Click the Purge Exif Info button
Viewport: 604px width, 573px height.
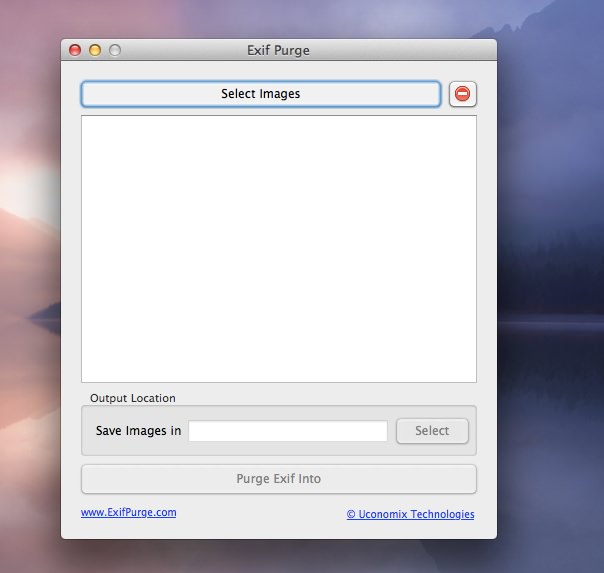pos(279,479)
